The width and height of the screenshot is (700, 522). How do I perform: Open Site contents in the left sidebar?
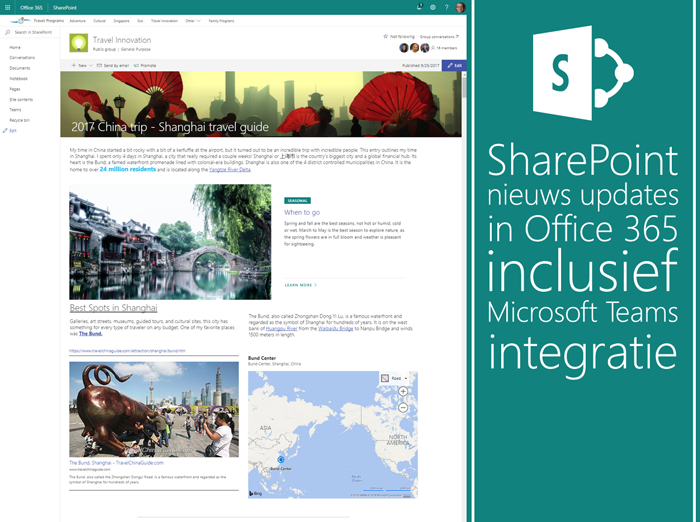coord(21,99)
